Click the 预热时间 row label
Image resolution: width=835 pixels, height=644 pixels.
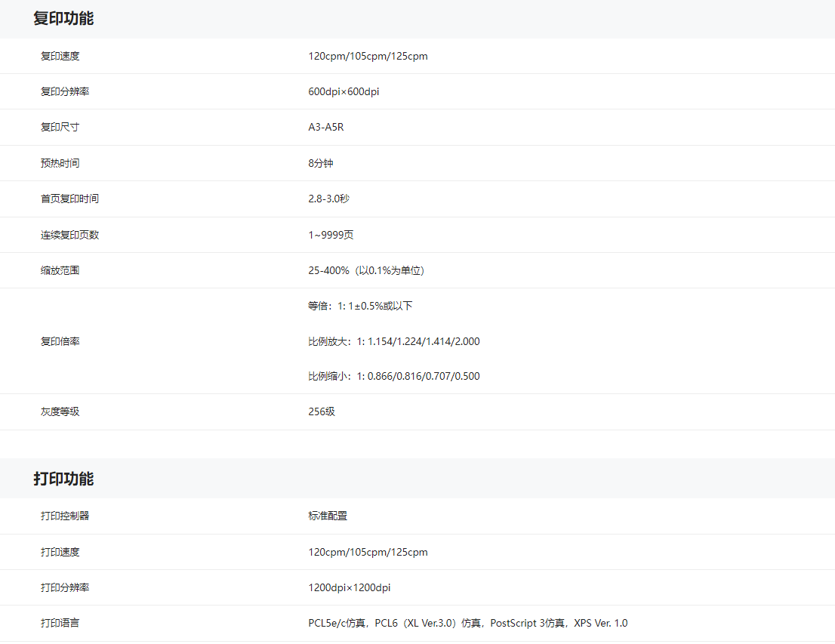click(x=60, y=163)
